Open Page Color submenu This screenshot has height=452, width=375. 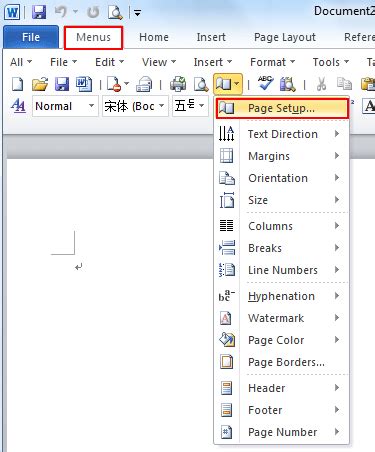(x=281, y=340)
